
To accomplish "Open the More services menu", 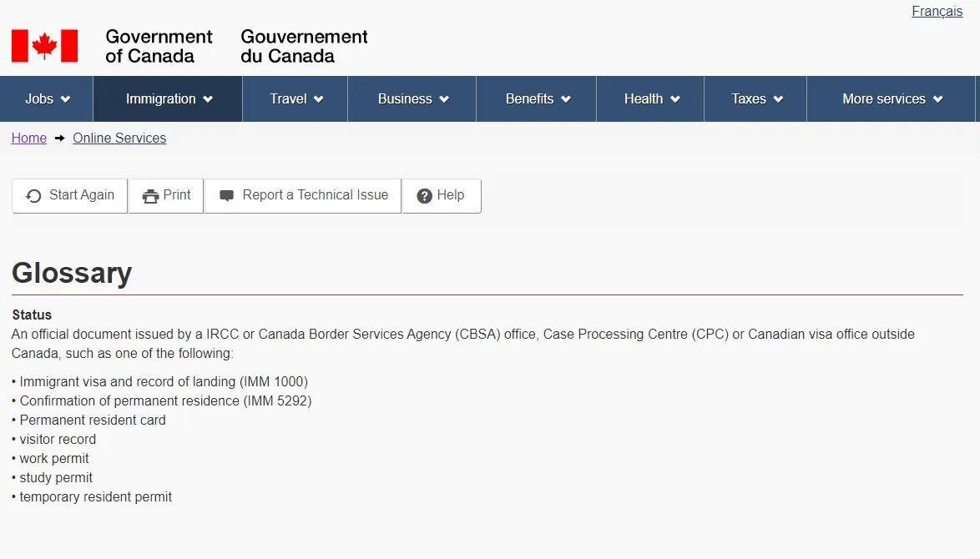I will 892,98.
